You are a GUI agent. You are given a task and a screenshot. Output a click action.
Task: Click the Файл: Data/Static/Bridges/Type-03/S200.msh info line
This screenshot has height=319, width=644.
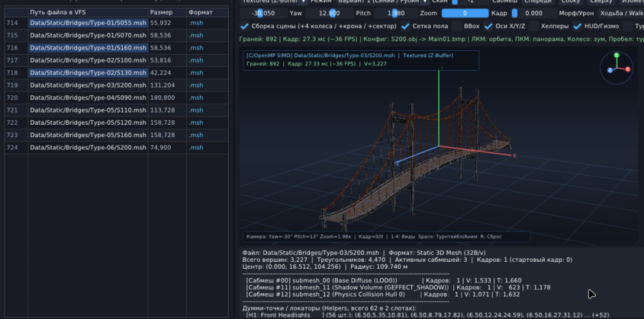click(364, 253)
